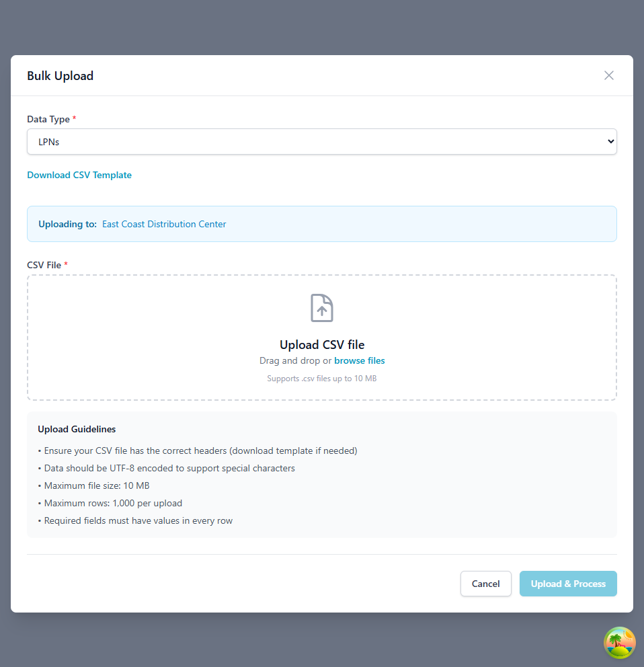Screen dimensions: 644x667
Task: Click the CSV file drag and drop zone
Action: click(321, 338)
